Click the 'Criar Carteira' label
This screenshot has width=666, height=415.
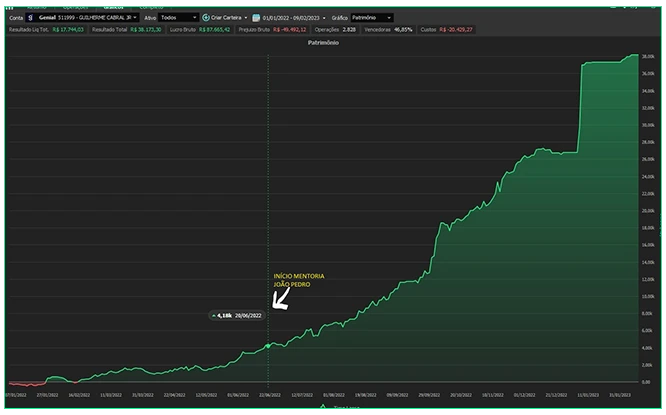coord(226,18)
